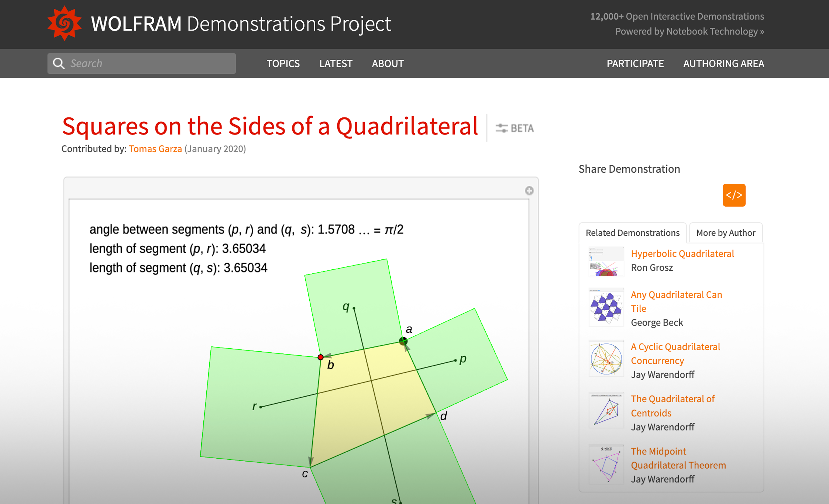This screenshot has width=829, height=504.
Task: Open Cyclic Quadrilateral Concurrency thumbnail
Action: 606,359
